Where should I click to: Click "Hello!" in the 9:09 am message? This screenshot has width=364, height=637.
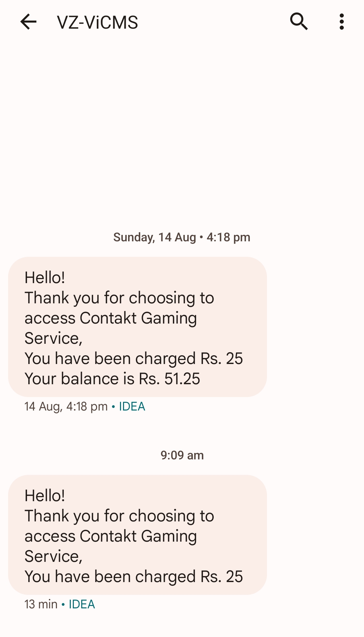tap(45, 496)
